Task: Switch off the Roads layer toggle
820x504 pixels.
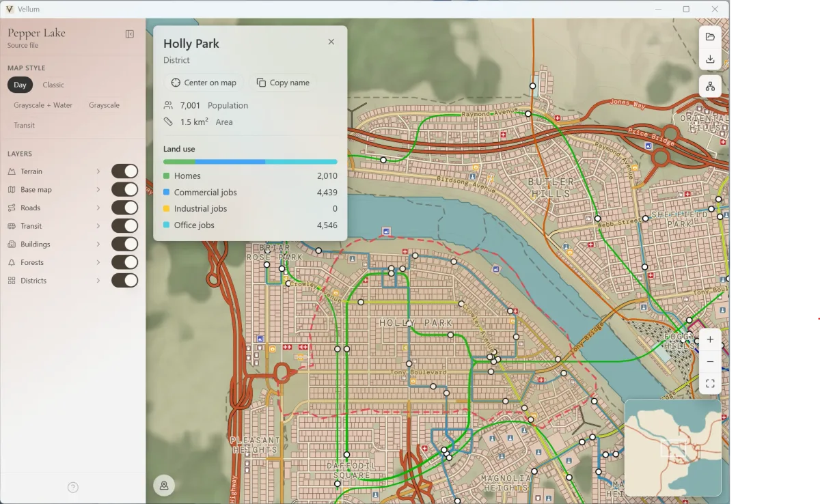Action: (x=125, y=208)
